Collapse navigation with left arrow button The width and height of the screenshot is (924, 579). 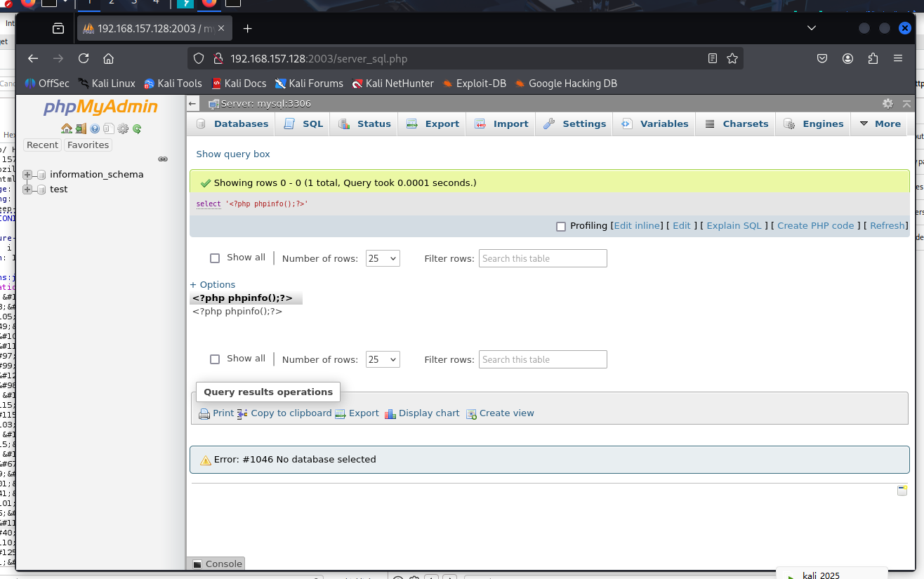pyautogui.click(x=193, y=104)
